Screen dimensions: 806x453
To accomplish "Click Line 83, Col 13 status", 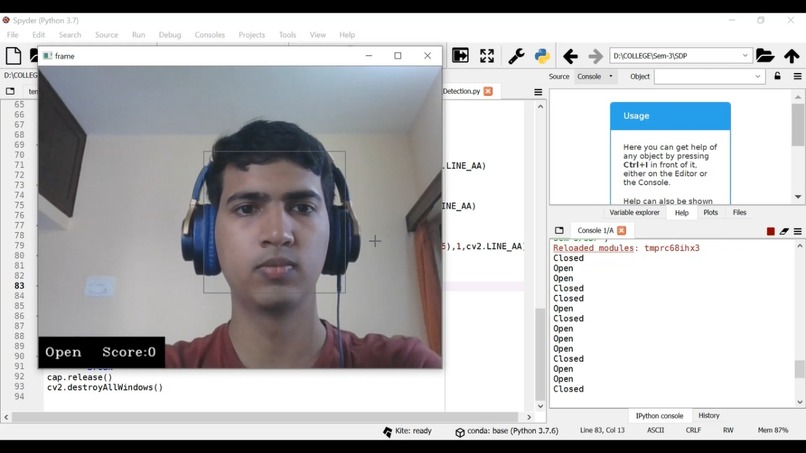I will pyautogui.click(x=602, y=430).
